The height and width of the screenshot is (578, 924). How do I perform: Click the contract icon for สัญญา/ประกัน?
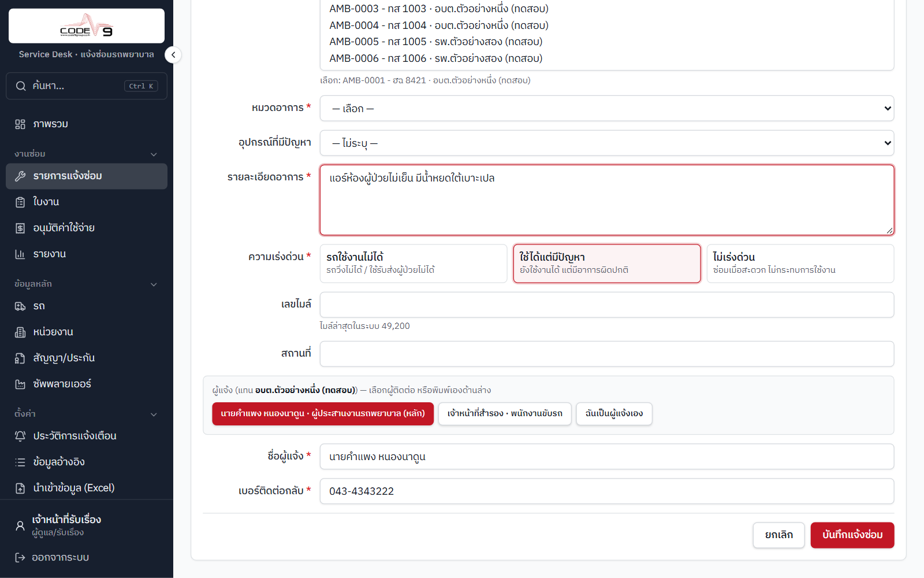20,358
